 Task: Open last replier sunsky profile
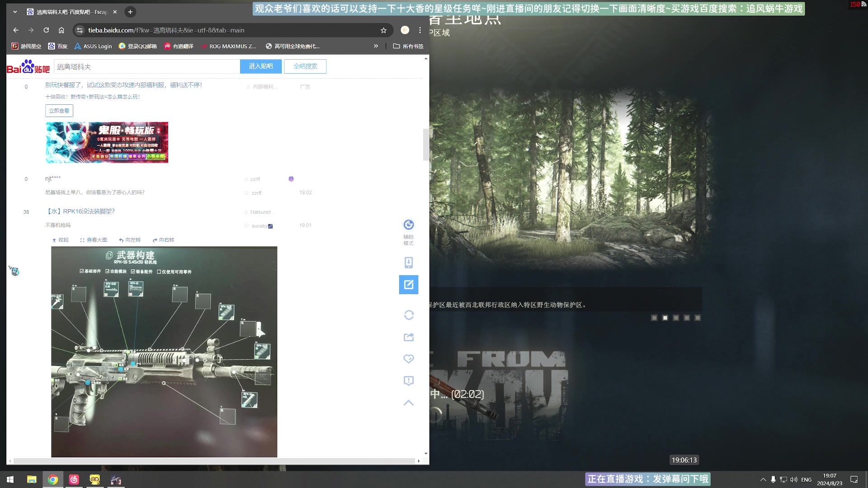click(x=259, y=226)
